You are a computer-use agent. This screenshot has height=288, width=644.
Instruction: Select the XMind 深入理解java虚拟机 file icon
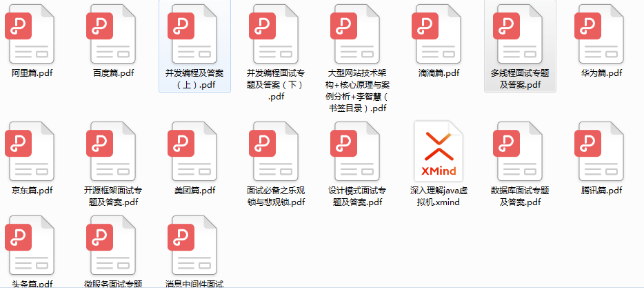point(439,151)
